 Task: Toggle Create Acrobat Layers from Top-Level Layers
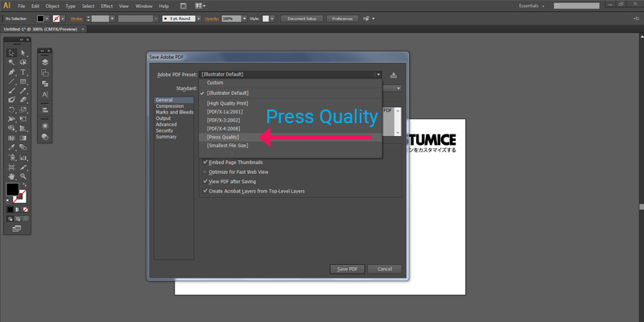pyautogui.click(x=205, y=191)
